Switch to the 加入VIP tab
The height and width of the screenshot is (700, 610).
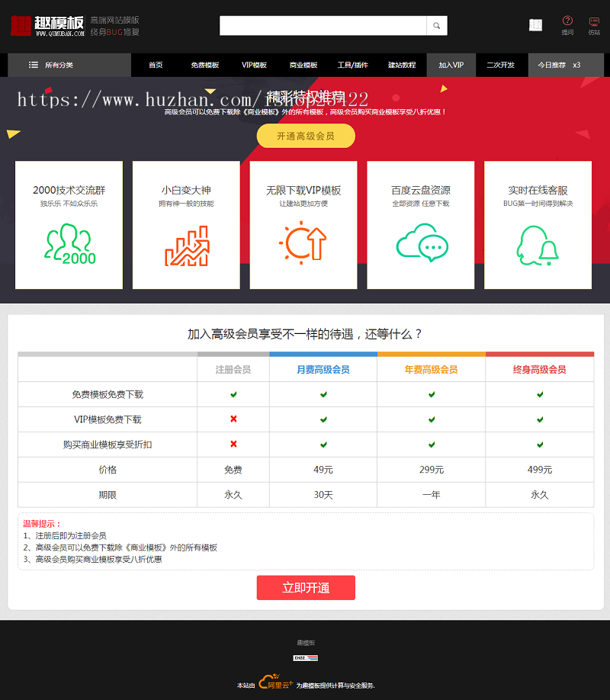coord(451,66)
